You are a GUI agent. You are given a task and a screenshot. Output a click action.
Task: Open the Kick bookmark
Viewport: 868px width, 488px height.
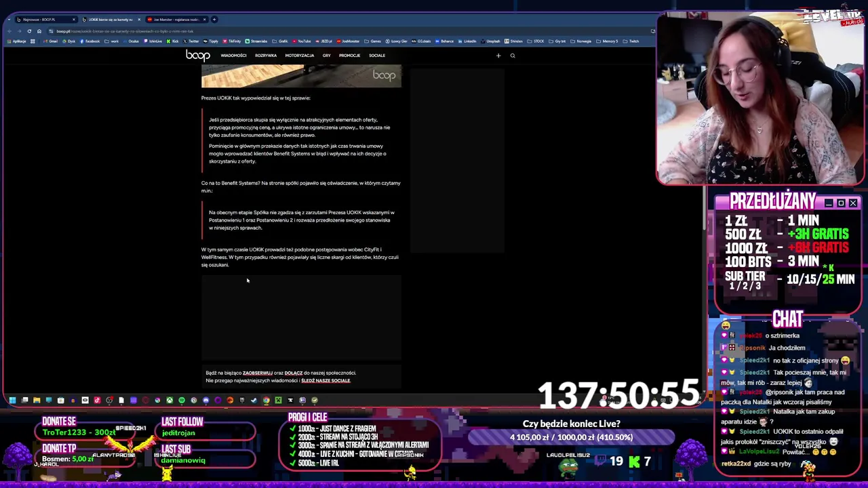172,41
